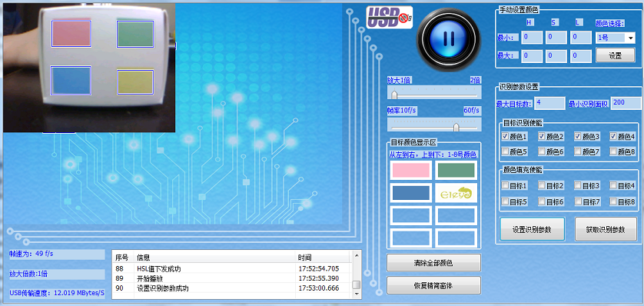Open the 颜色选择 dropdown showing 1号

[x=616, y=38]
